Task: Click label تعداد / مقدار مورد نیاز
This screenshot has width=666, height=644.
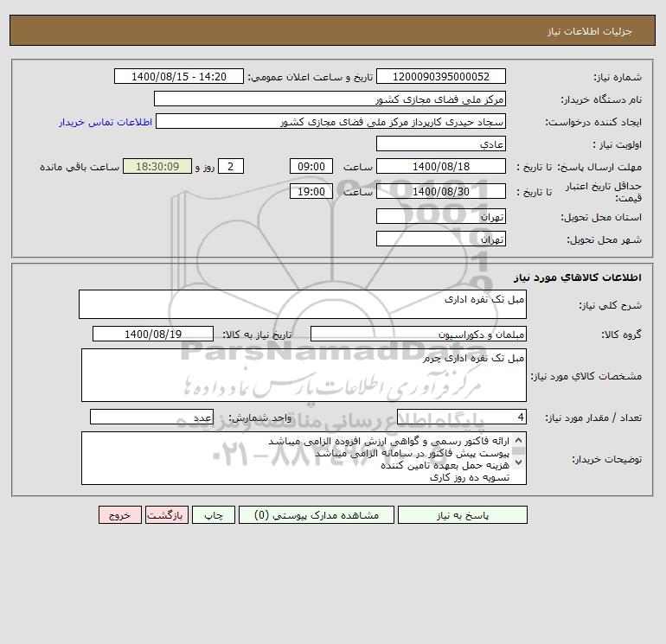Action: pos(593,418)
